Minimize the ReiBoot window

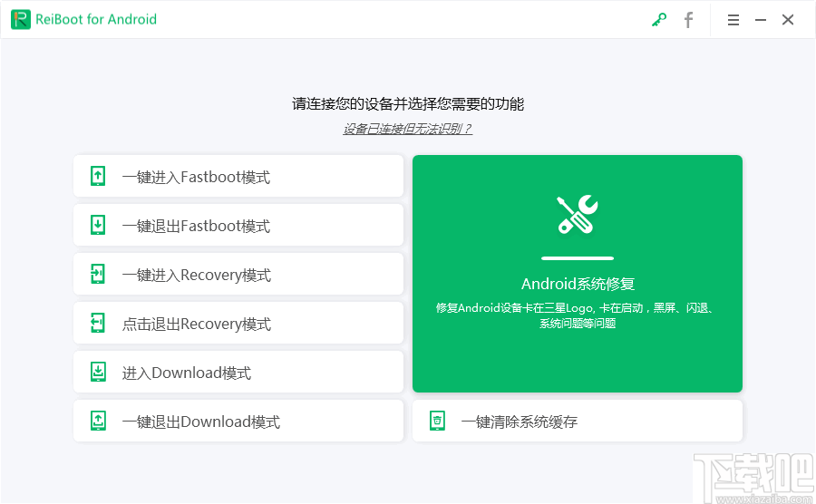click(x=761, y=20)
